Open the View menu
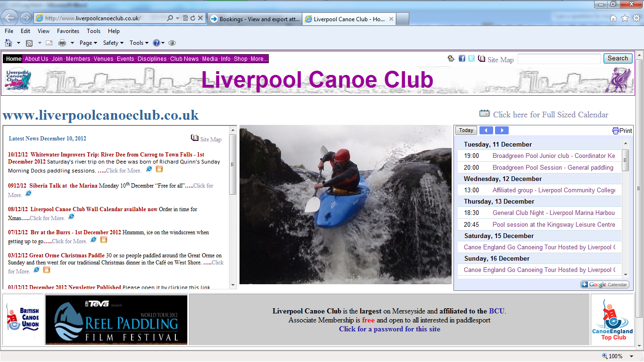Screen dimensions: 644x362 coord(43,31)
